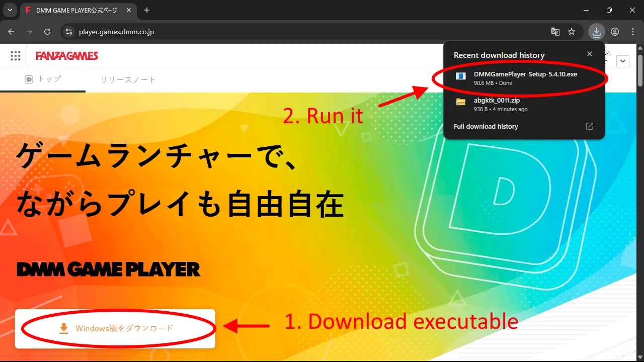Open the Chrome profile icon

coord(615,32)
